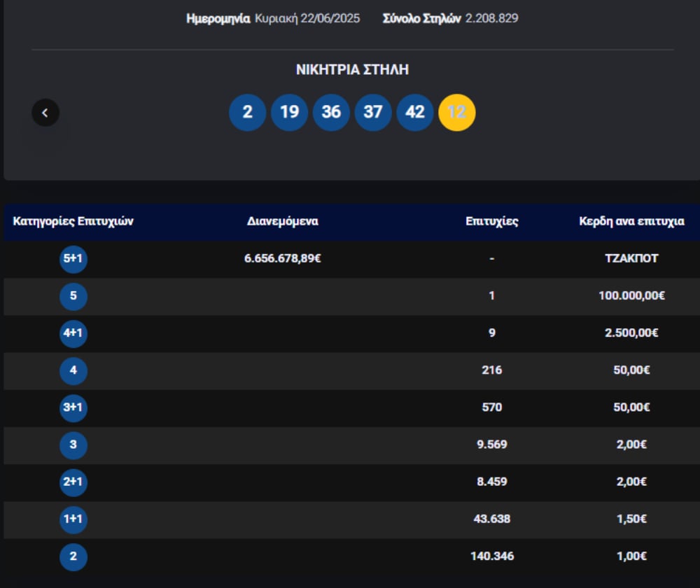
Task: Click the 100.000,00€ winnings value
Action: (631, 295)
